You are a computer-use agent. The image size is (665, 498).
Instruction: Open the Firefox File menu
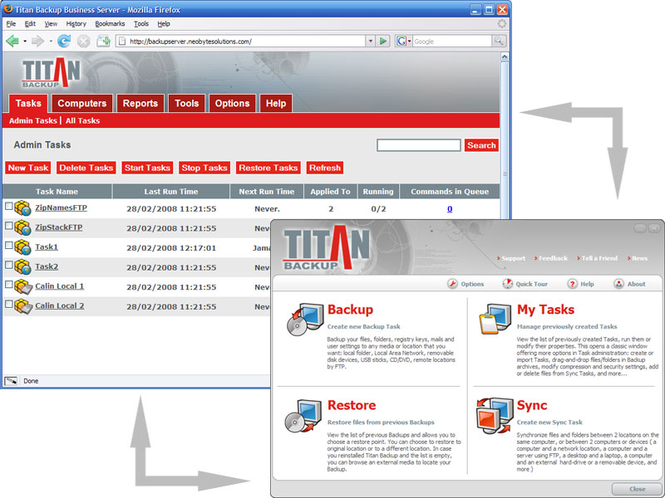(x=11, y=24)
